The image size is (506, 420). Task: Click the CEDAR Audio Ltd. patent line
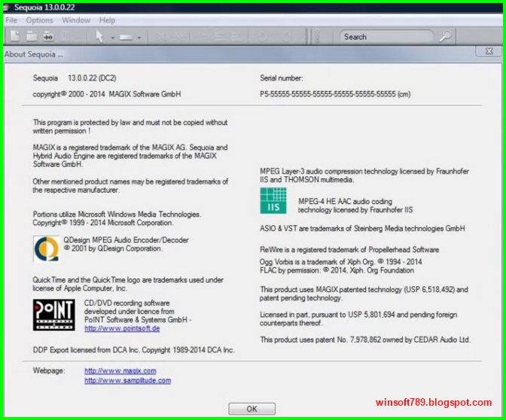pos(365,339)
